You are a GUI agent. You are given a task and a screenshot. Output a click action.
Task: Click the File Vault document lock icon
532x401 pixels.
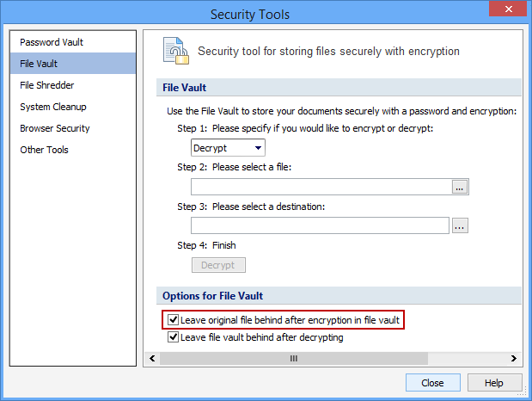click(x=176, y=52)
